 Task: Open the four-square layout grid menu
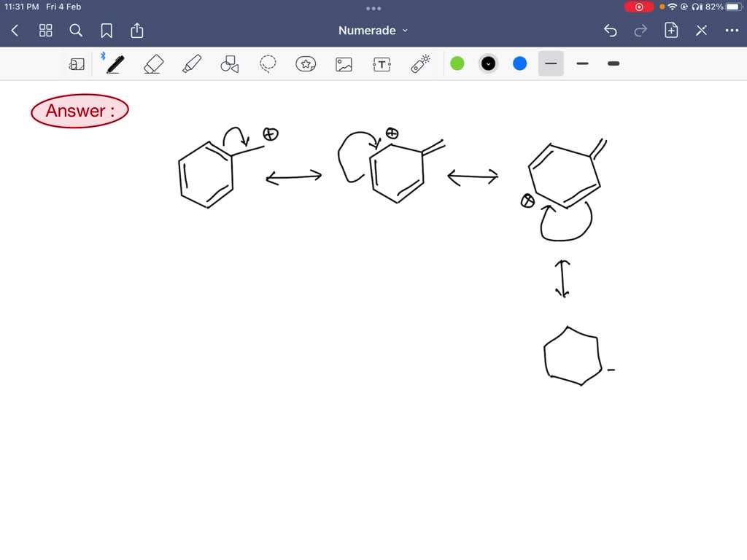tap(45, 31)
